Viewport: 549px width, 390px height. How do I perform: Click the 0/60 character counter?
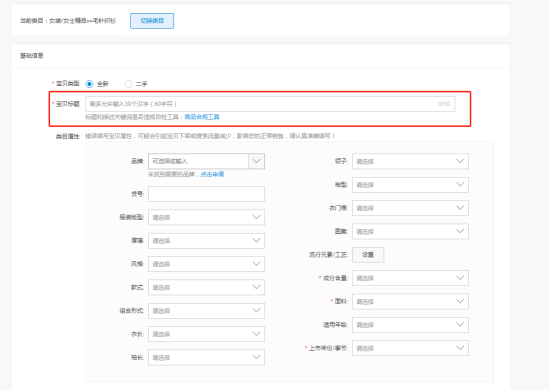coord(444,104)
